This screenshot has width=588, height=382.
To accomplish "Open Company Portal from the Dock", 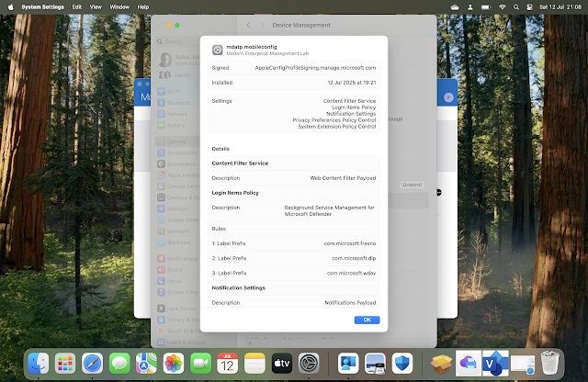I will [348, 364].
